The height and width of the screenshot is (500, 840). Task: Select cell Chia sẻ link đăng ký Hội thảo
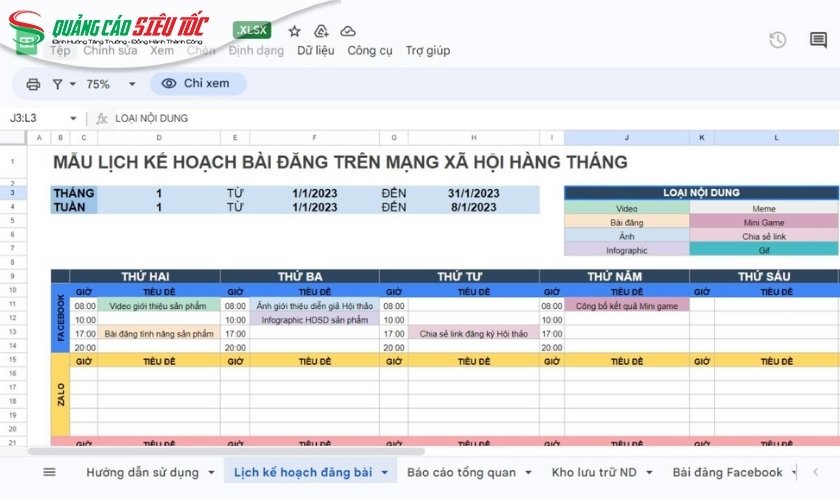(x=474, y=334)
